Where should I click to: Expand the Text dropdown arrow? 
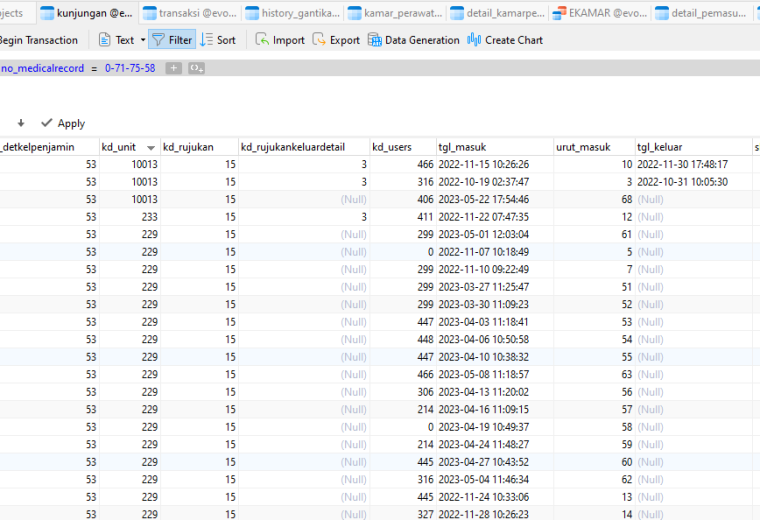click(x=143, y=40)
